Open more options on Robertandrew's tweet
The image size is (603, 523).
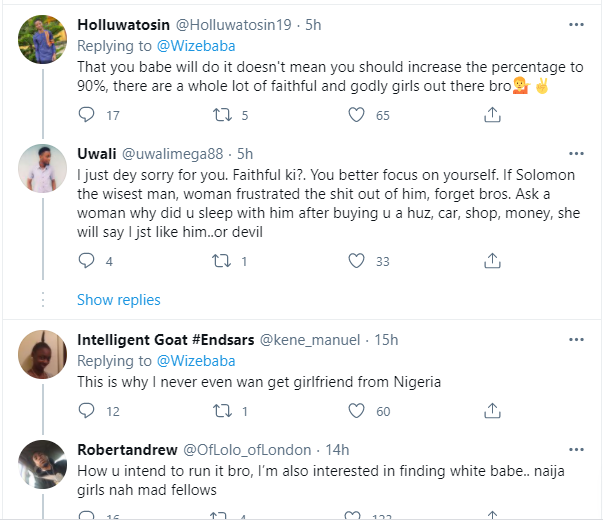click(x=576, y=449)
